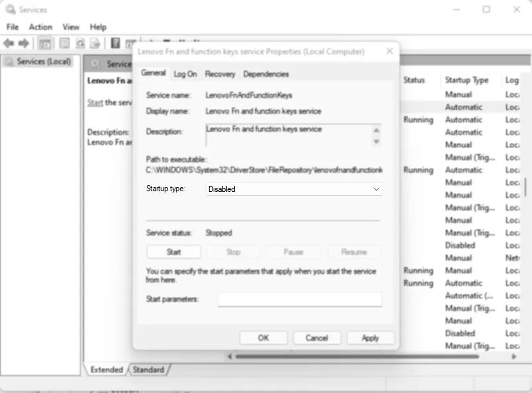Click the Help toolbar icon
The image size is (532, 393).
coord(116,43)
